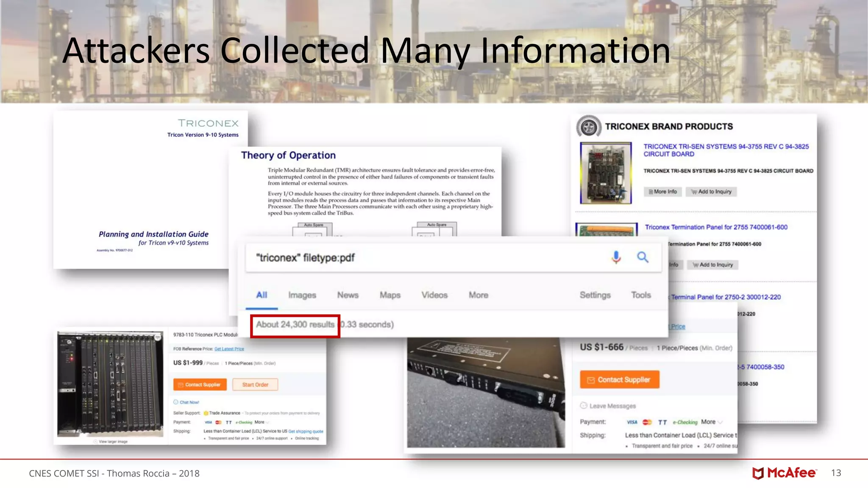Click the Termination Panel 2755 thumbnail
Image resolution: width=868 pixels, height=488 pixels.
click(x=606, y=229)
